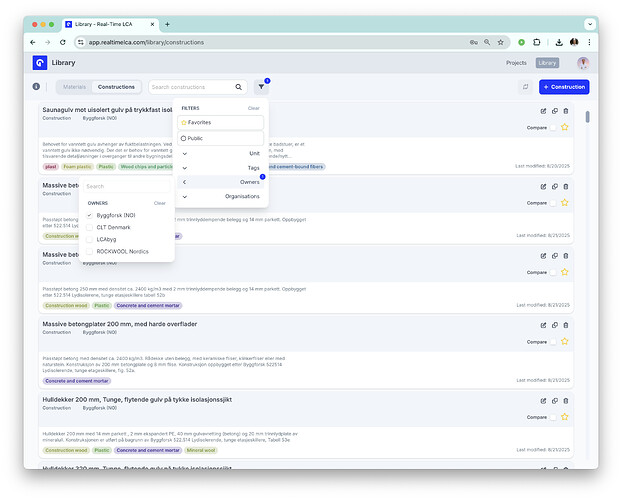This screenshot has height=500, width=621.
Task: Edit the Hulldekker 200 mm construction
Action: coord(543,401)
